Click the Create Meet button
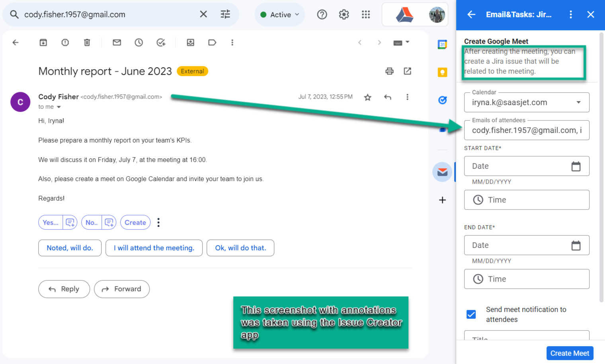 570,353
